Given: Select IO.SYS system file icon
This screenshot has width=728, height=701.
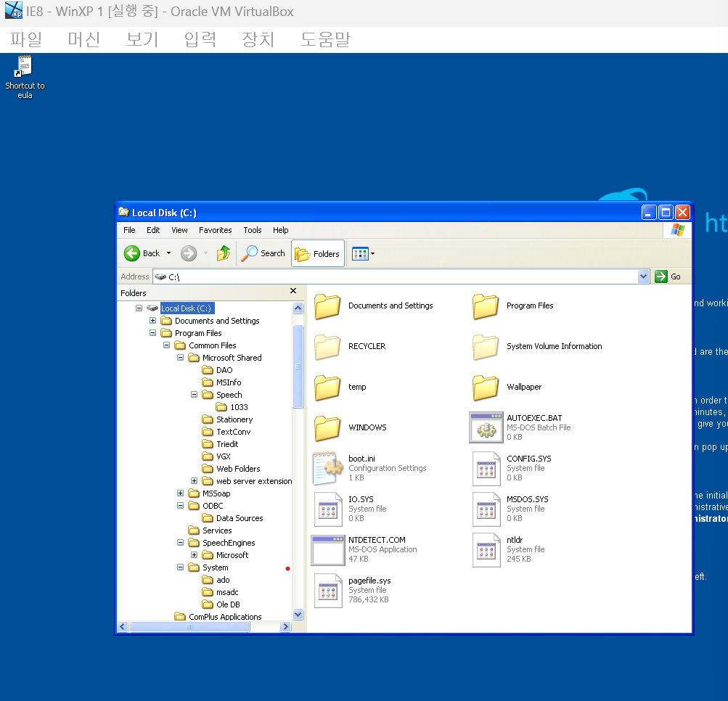Looking at the screenshot, I should click(x=328, y=509).
